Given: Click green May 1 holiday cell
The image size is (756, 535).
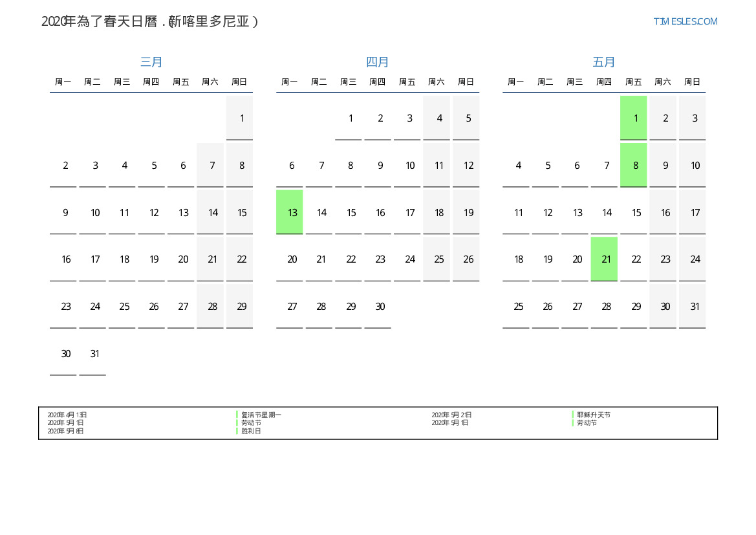Looking at the screenshot, I should 633,118.
